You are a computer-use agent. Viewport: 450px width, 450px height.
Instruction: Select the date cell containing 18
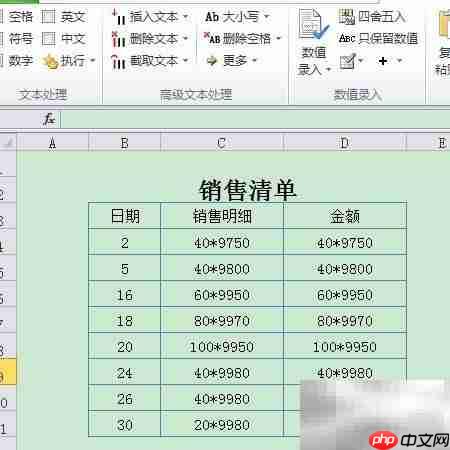(124, 320)
